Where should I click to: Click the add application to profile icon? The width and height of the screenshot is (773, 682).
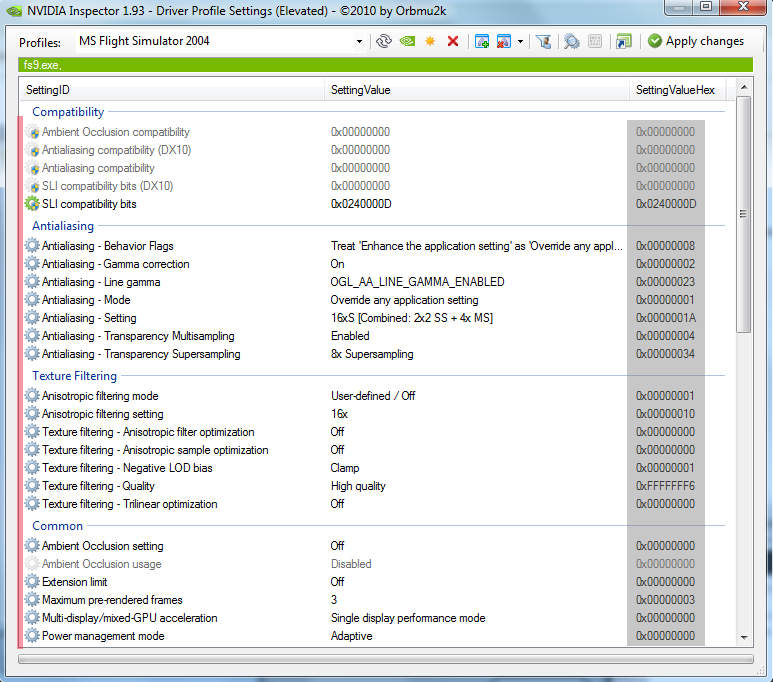[x=482, y=41]
